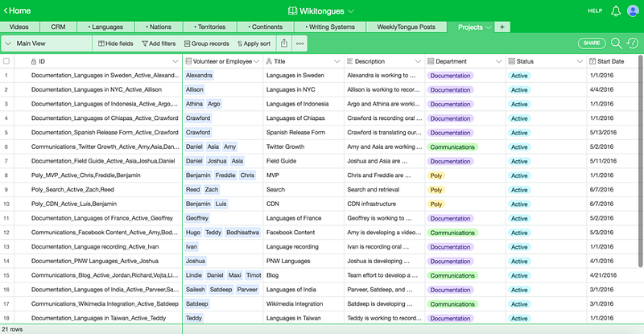Click the Start Date column header

tap(612, 61)
